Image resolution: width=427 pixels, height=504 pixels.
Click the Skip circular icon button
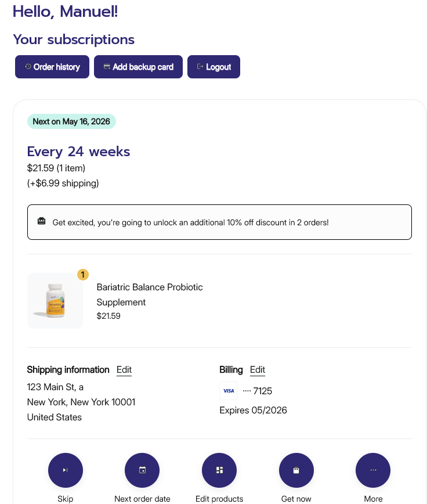click(65, 470)
